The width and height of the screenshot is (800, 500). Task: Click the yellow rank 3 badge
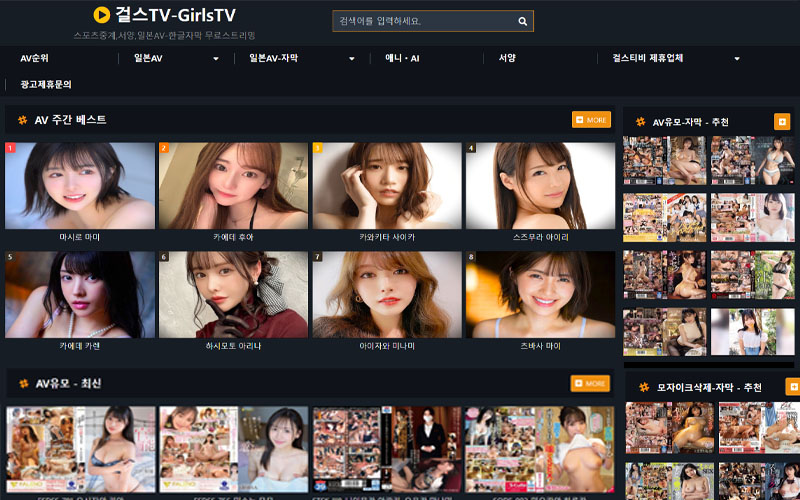pos(317,148)
